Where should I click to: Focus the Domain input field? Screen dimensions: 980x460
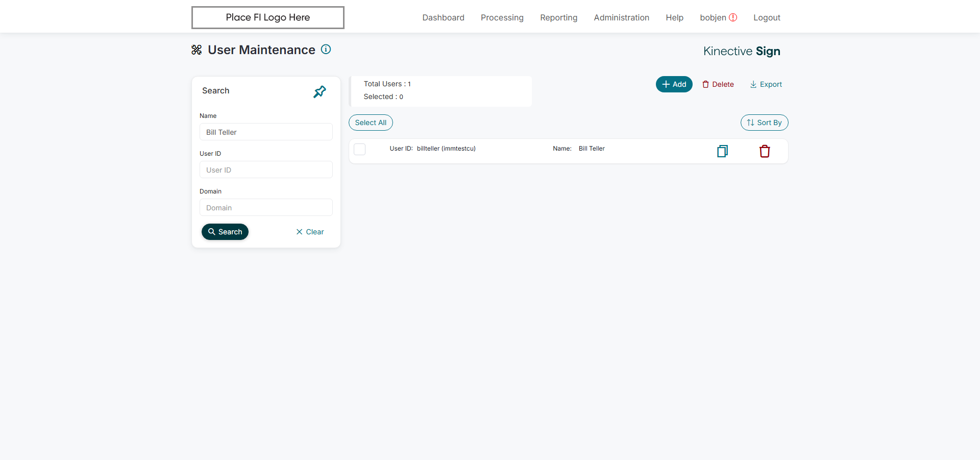[266, 207]
